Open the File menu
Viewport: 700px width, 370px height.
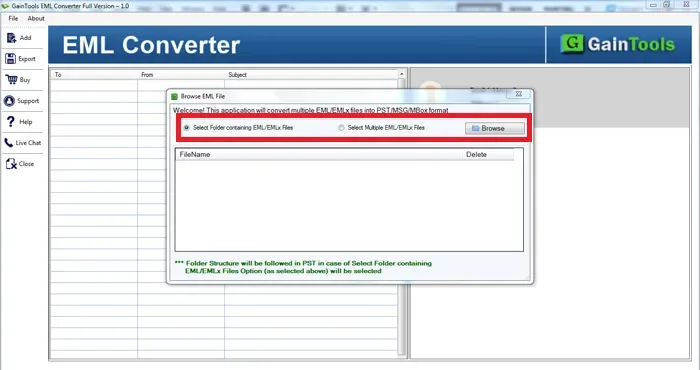tap(13, 18)
